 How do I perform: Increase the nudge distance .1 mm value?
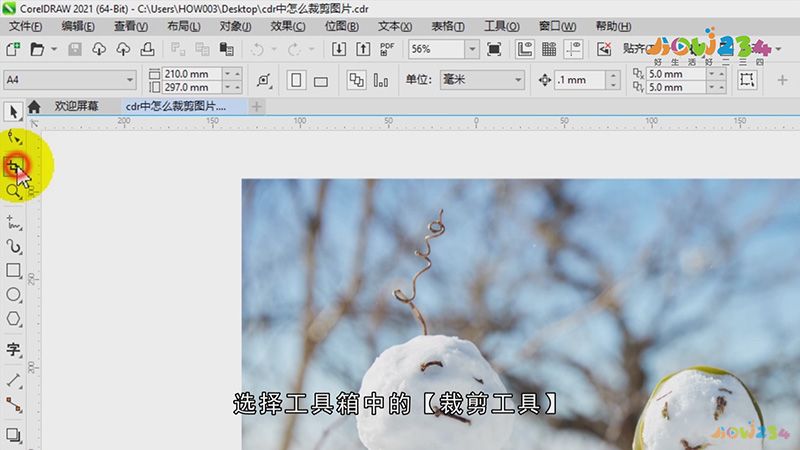click(613, 76)
